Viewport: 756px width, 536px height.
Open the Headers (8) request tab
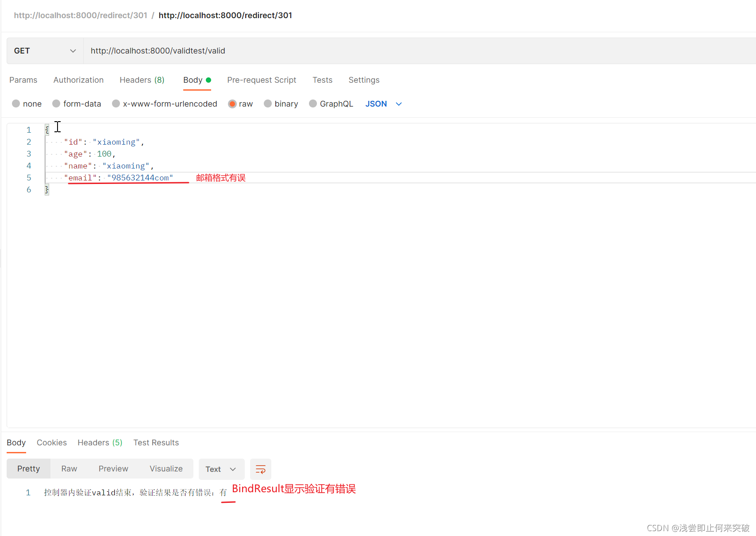(142, 80)
